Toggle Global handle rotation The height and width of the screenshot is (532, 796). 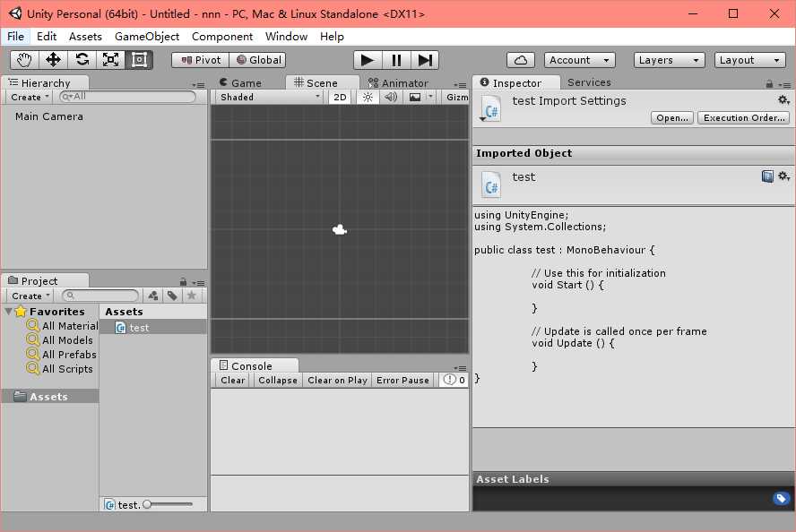[x=258, y=60]
